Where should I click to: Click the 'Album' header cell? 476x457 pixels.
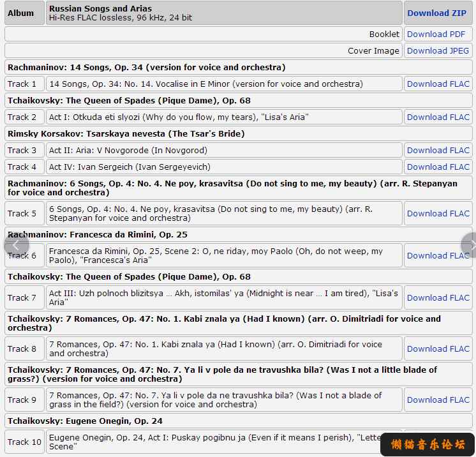[x=24, y=13]
